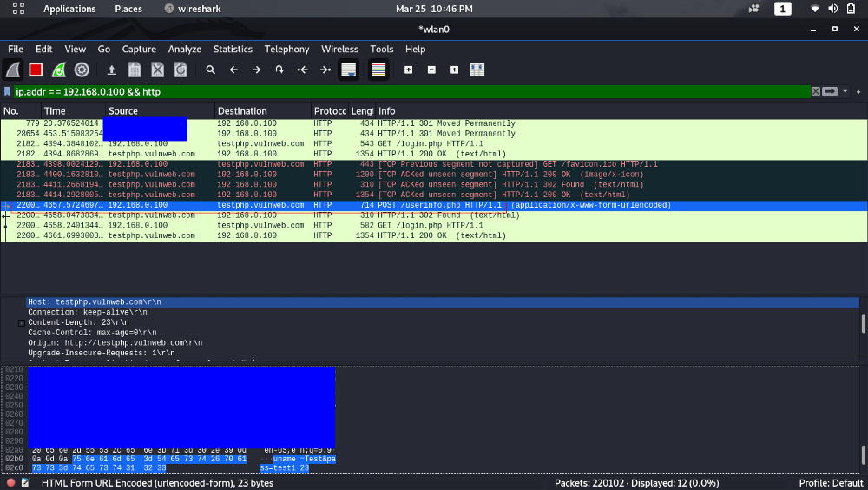The image size is (868, 490).
Task: Open the Telephony menu
Action: [x=286, y=49]
